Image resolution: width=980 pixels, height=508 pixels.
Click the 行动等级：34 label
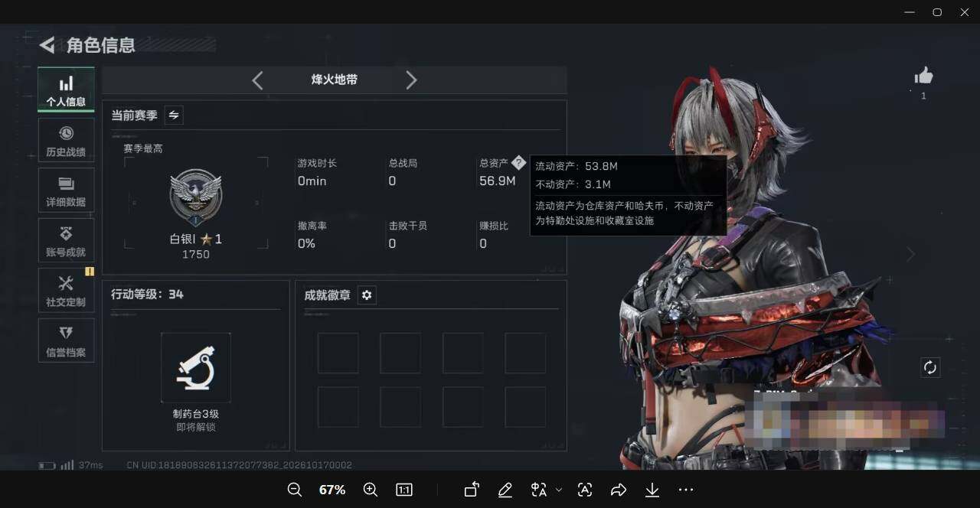click(147, 295)
